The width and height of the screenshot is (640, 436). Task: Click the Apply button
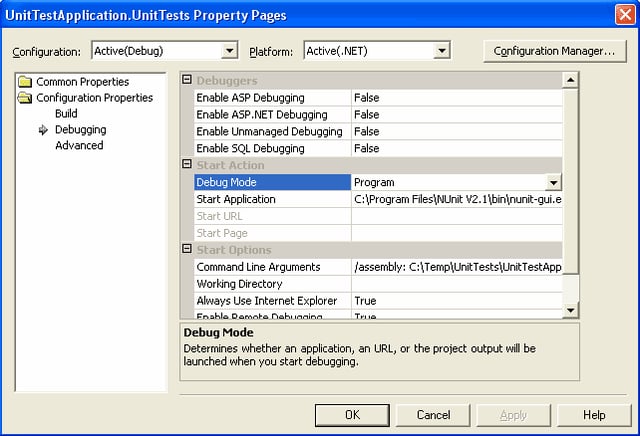(513, 415)
